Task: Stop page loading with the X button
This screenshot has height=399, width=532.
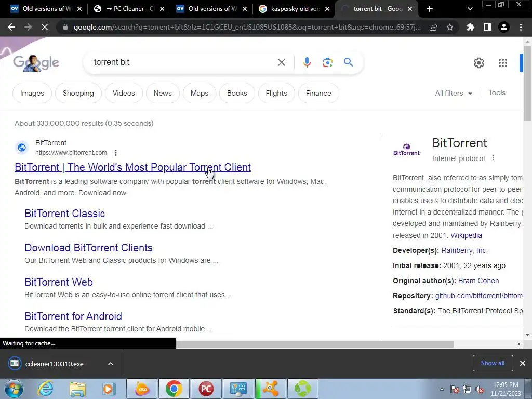Action: click(x=45, y=27)
